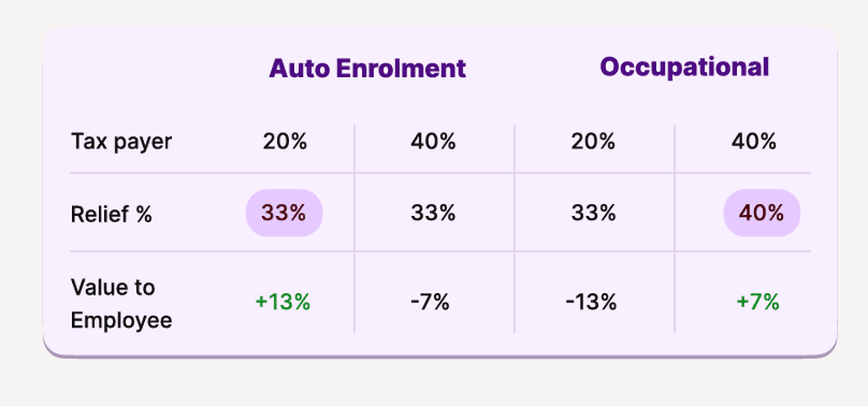Viewport: 868px width, 406px height.
Task: Click Occupational 20% tax payer cell
Action: [593, 142]
